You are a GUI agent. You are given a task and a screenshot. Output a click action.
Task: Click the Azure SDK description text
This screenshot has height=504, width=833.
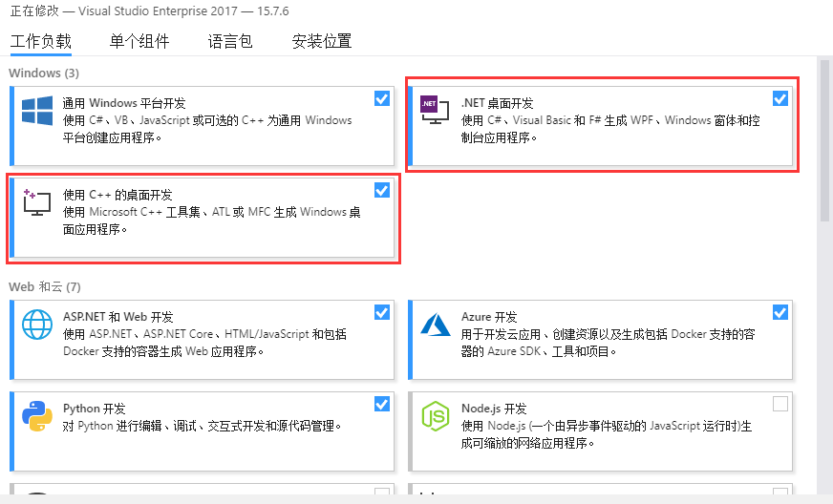[608, 343]
